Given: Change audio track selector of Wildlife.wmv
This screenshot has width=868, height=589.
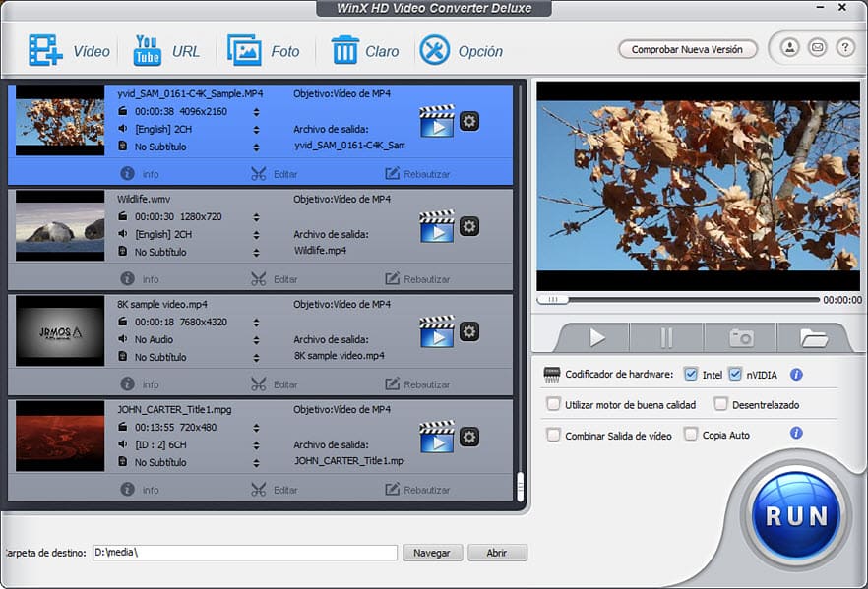Looking at the screenshot, I should (256, 235).
